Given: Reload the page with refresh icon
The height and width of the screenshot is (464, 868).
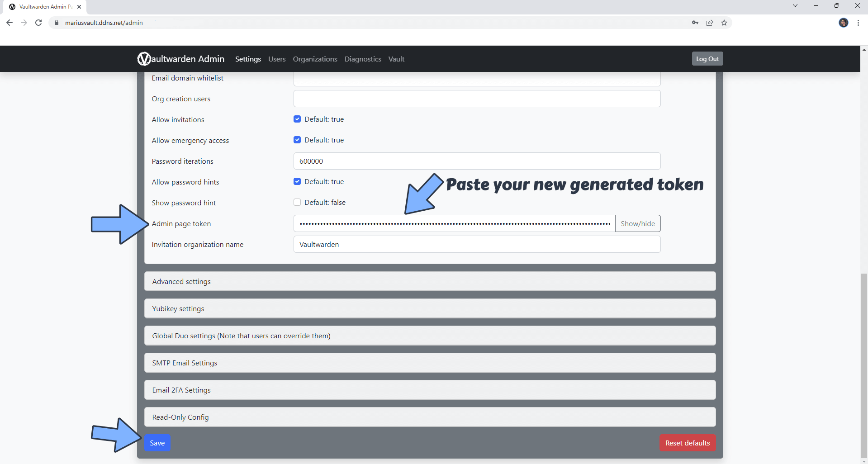Looking at the screenshot, I should tap(38, 23).
